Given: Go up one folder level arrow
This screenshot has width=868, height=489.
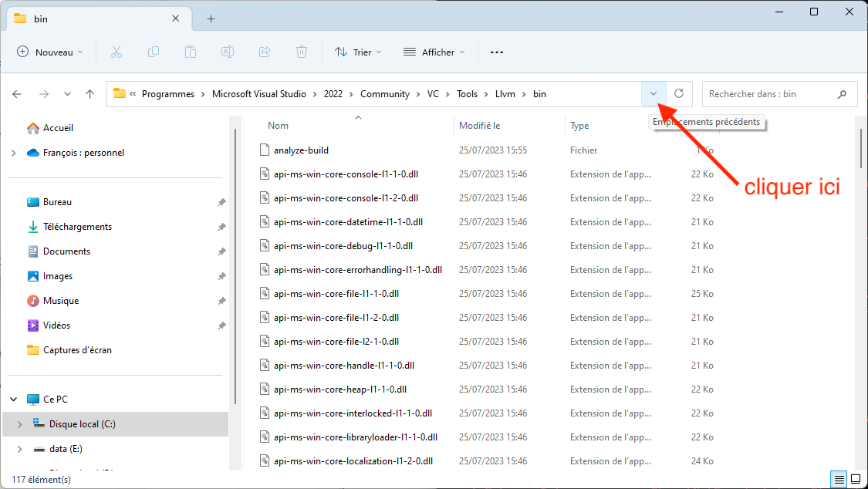Looking at the screenshot, I should click(x=90, y=94).
